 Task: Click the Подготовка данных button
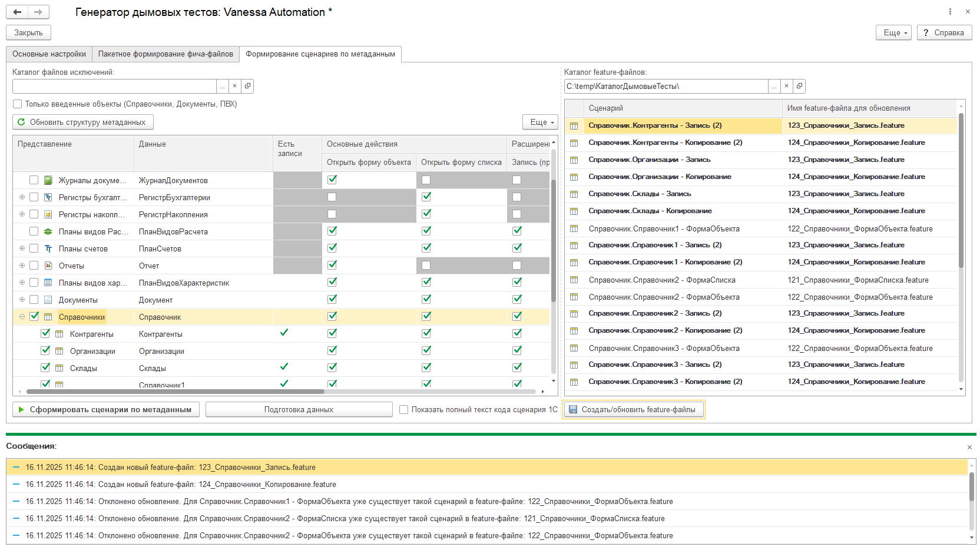pos(299,409)
